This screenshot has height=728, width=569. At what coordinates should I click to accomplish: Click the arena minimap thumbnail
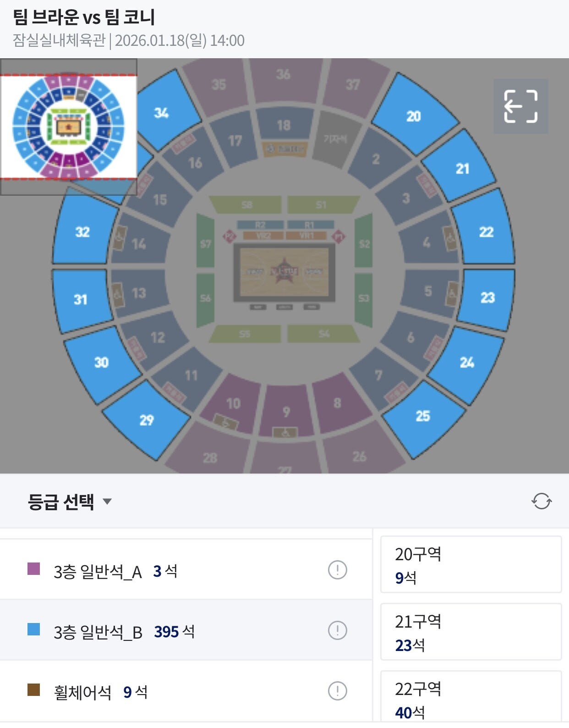(x=69, y=127)
